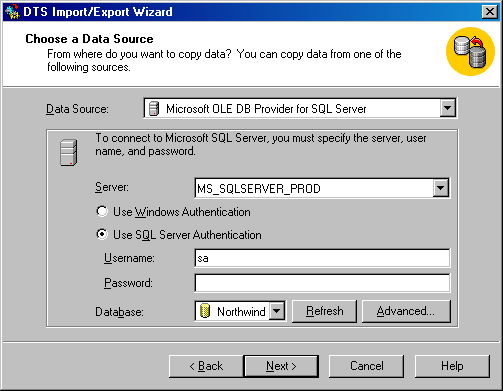503x391 pixels.
Task: Click the Refresh button
Action: pos(324,311)
